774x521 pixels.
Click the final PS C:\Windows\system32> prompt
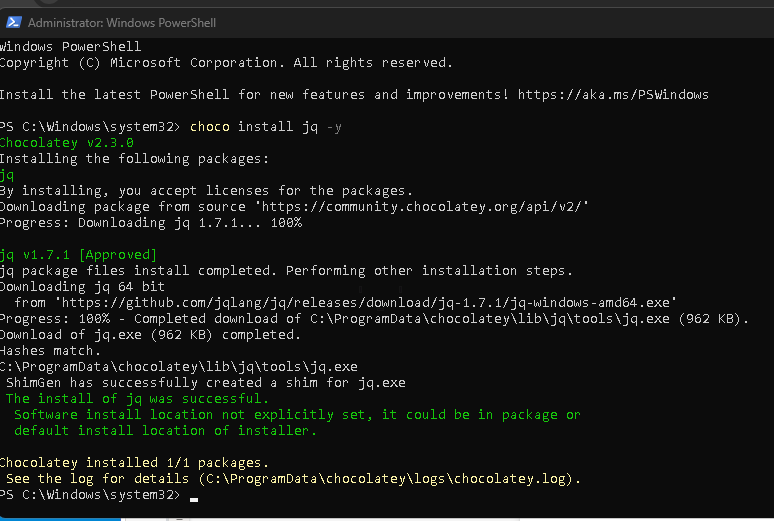(90, 494)
